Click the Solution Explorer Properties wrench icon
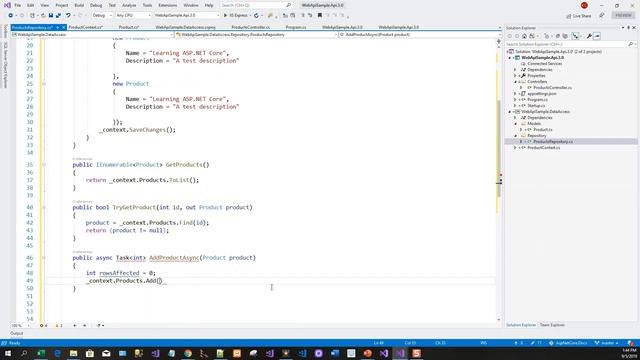Screen dimensions: 640x360 (589, 36)
